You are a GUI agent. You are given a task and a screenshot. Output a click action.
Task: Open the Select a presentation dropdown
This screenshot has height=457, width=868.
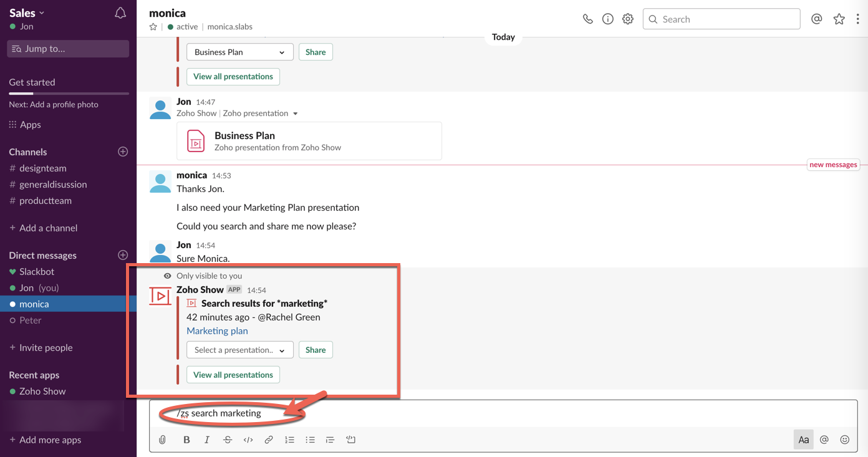click(x=239, y=350)
